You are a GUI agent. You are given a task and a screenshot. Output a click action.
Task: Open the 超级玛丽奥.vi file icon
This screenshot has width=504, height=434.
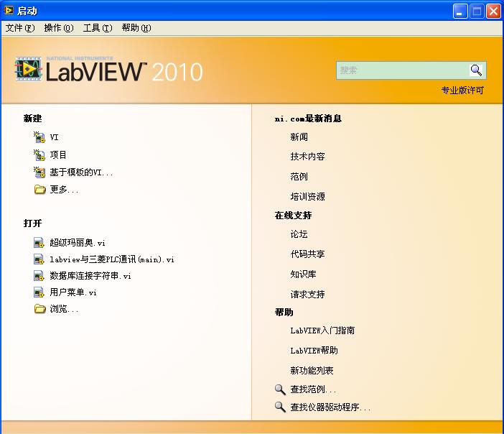coord(39,243)
